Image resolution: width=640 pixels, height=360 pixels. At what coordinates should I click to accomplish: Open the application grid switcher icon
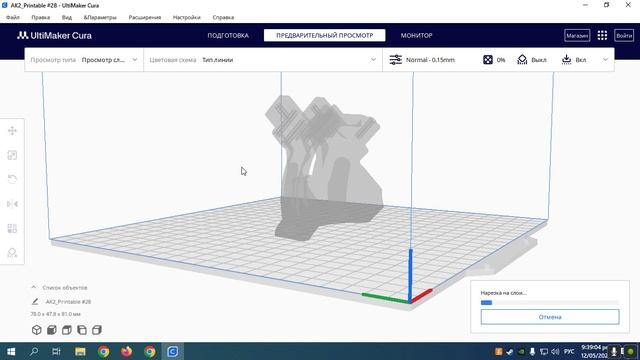pos(602,36)
